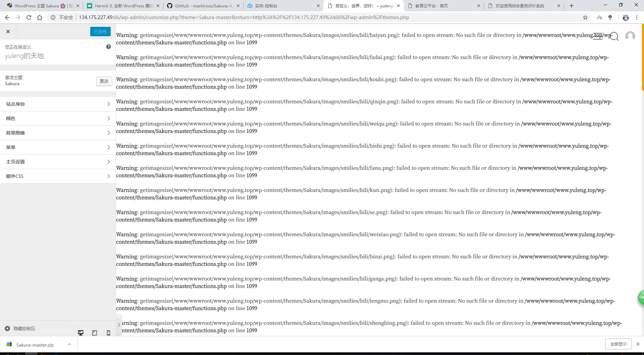Screen dimensions: 644x355
Task: Reload the current page
Action: (29, 17)
